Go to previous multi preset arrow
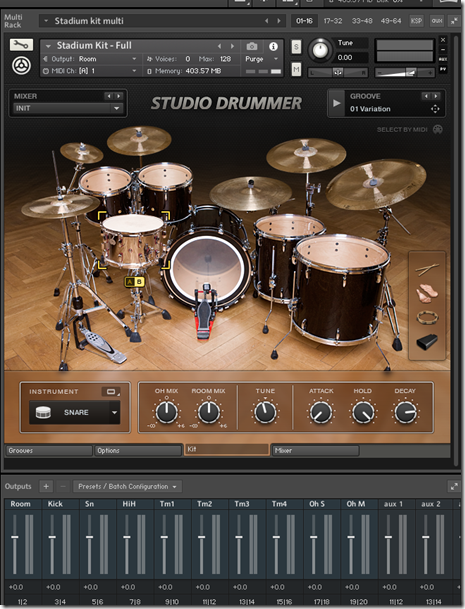 pyautogui.click(x=267, y=21)
